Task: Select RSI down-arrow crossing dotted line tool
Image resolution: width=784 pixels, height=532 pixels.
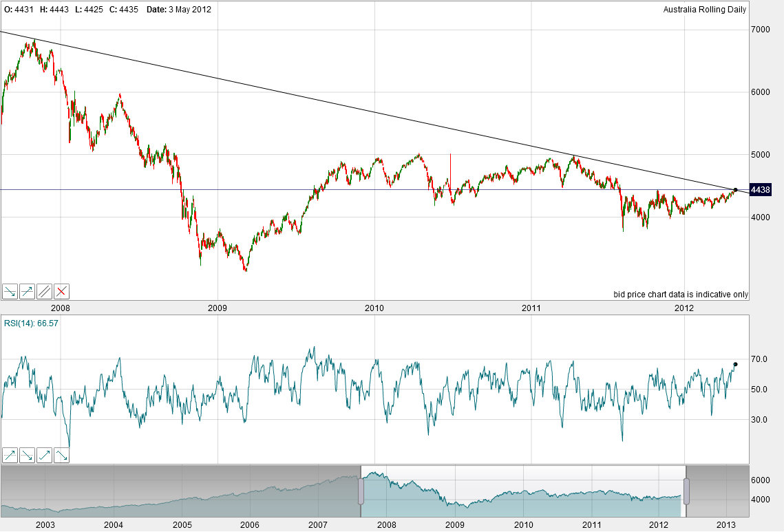Action: pos(28,455)
